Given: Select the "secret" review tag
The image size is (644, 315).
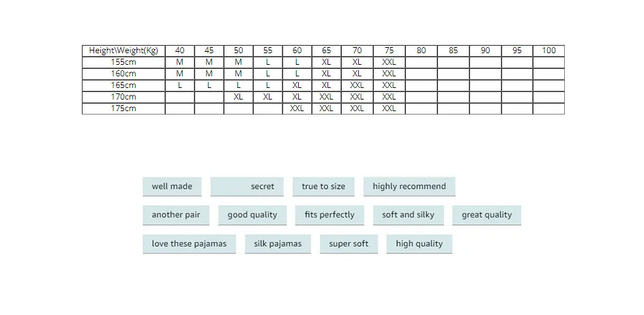Looking at the screenshot, I should 247,186.
